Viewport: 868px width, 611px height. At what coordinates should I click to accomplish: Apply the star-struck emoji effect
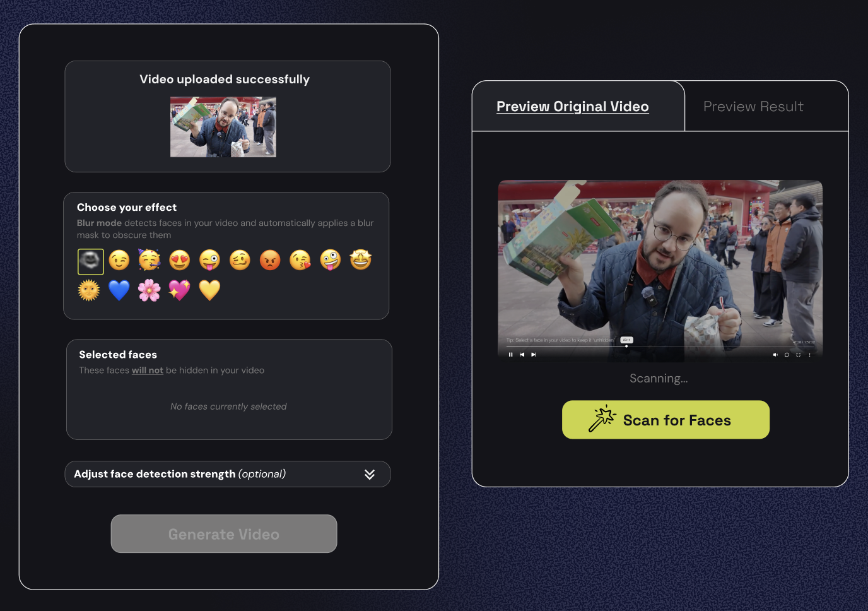(361, 259)
